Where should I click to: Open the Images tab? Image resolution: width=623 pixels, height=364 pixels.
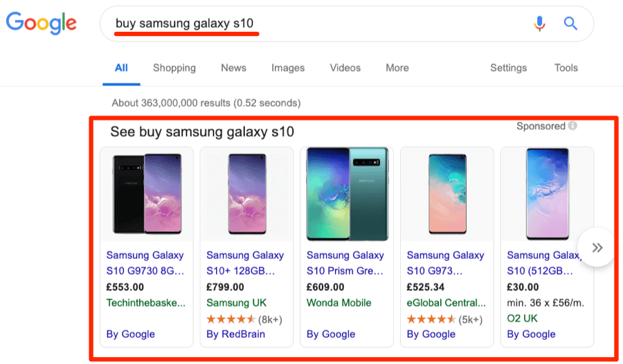[288, 68]
